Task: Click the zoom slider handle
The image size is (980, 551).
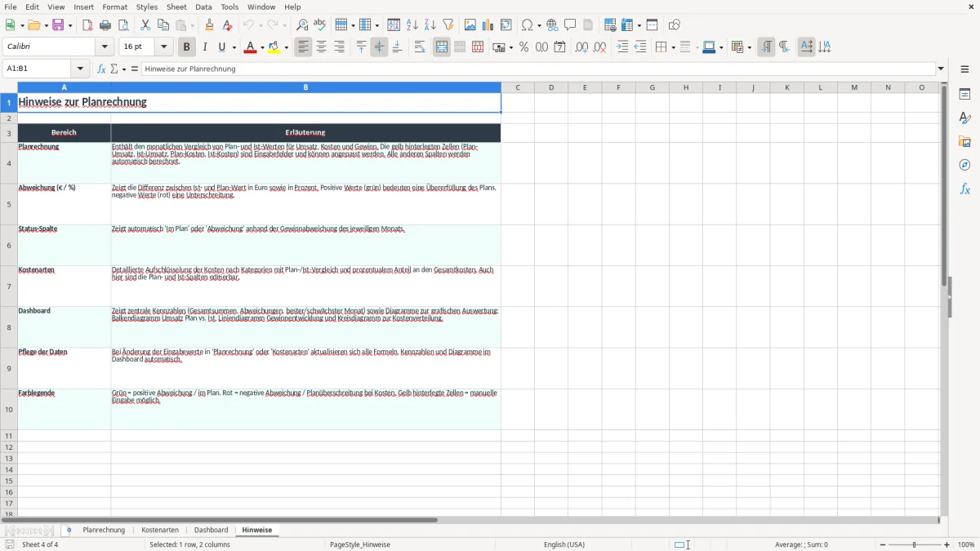Action: tap(915, 544)
